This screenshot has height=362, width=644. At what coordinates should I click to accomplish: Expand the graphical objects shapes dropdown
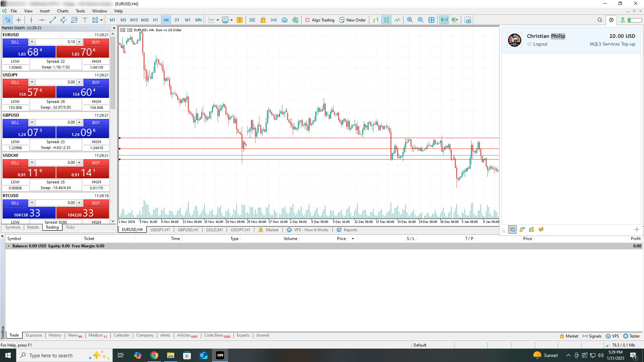tap(101, 20)
